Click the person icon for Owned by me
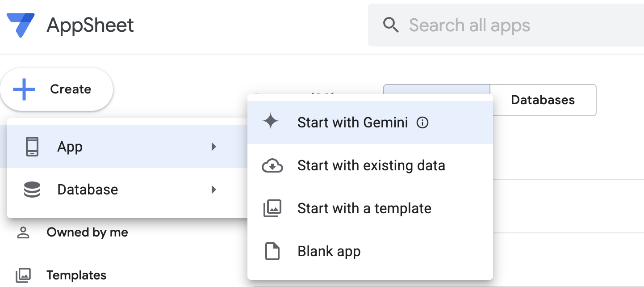 23,232
